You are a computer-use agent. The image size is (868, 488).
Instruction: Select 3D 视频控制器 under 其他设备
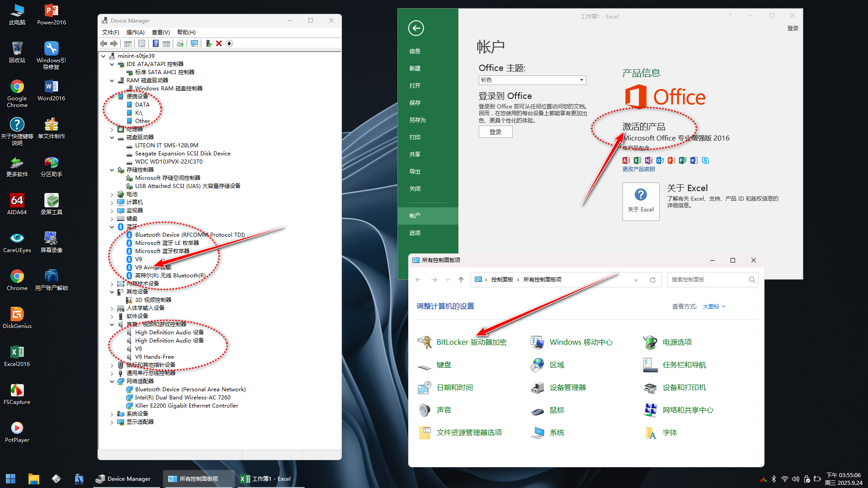(x=153, y=300)
